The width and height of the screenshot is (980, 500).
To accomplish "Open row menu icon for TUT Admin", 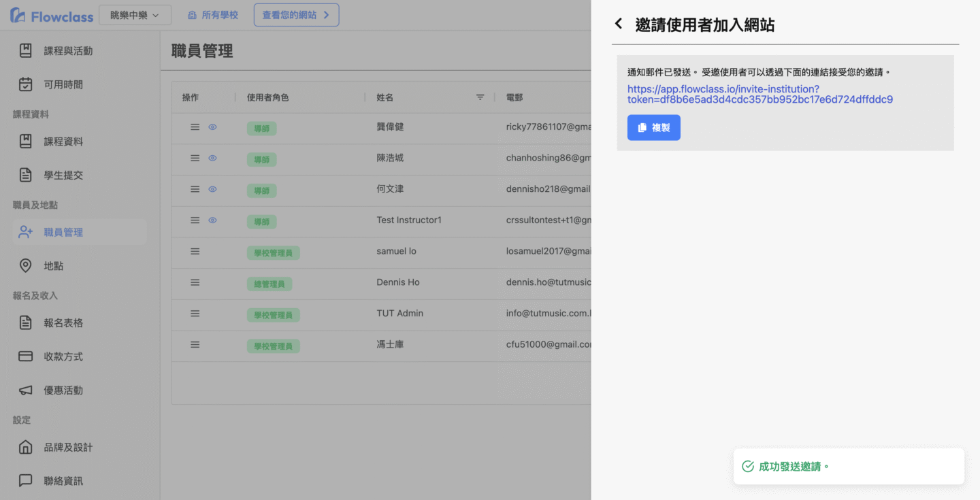I will 195,314.
